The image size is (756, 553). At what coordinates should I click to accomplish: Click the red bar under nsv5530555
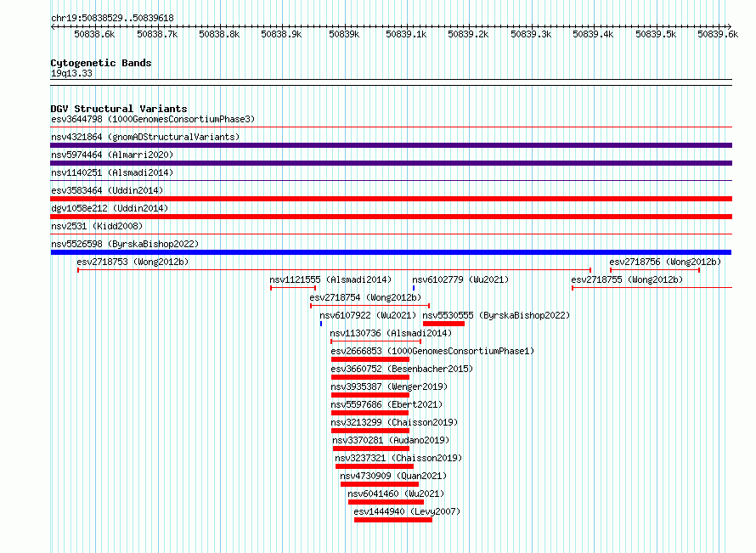(443, 324)
